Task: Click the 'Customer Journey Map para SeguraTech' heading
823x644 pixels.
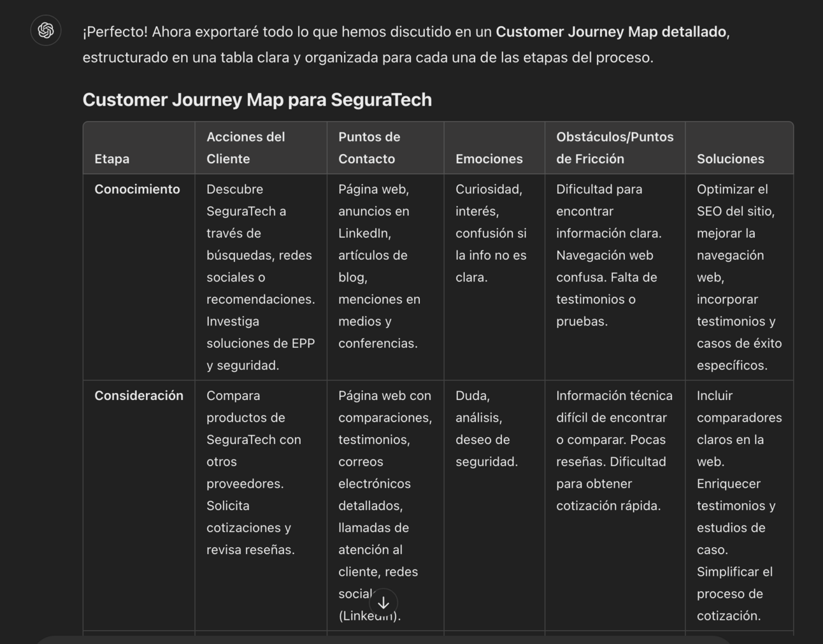Action: tap(257, 99)
